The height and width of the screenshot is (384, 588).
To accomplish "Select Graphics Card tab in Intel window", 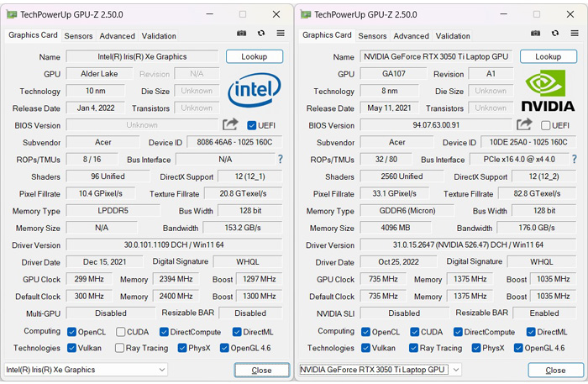I will coord(33,35).
